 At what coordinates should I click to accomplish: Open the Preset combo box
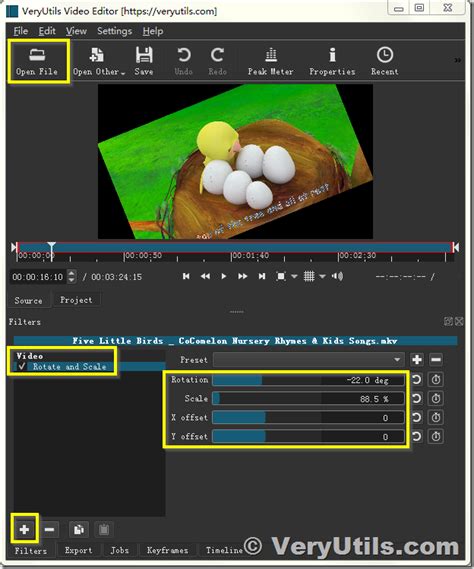[x=309, y=360]
